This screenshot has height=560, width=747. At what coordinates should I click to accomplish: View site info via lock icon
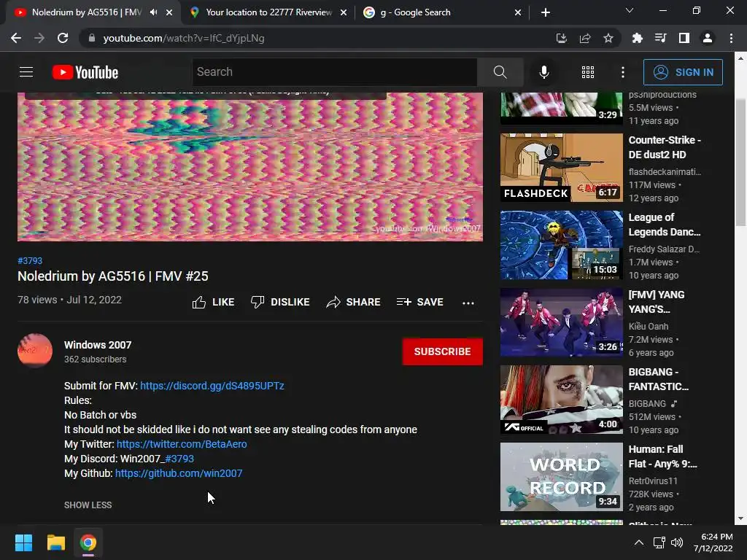[92, 38]
